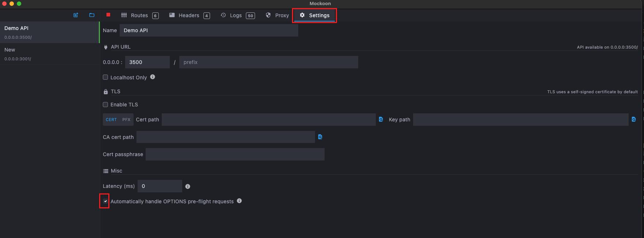The image size is (644, 238).
Task: Switch certificate type to PFX
Action: 126,120
